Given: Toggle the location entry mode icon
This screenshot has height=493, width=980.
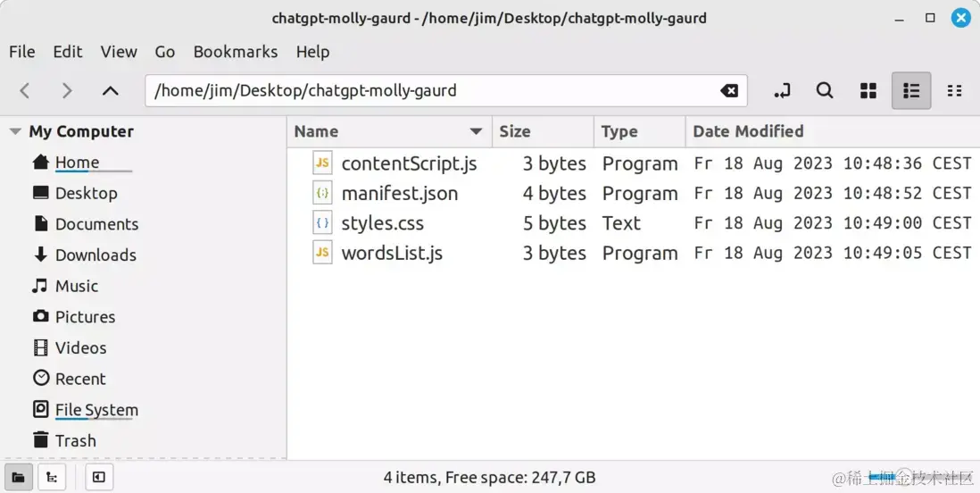Looking at the screenshot, I should [x=782, y=91].
